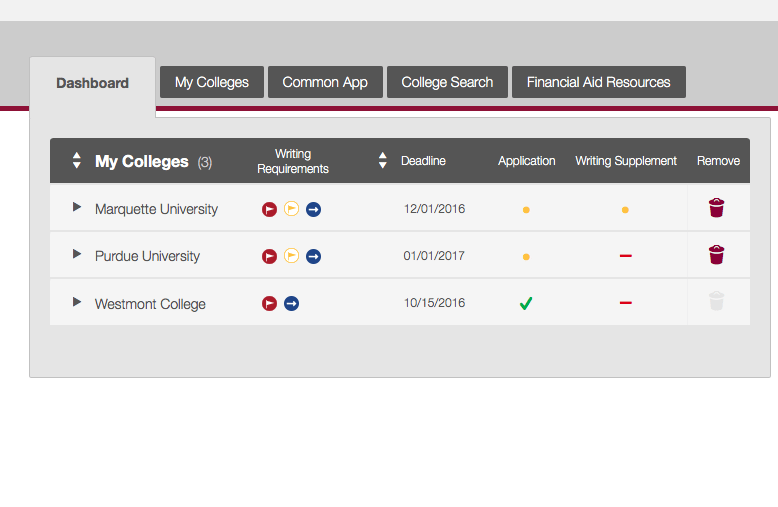Click Marquette University's red flag writing icon
This screenshot has width=778, height=507.
click(x=269, y=209)
